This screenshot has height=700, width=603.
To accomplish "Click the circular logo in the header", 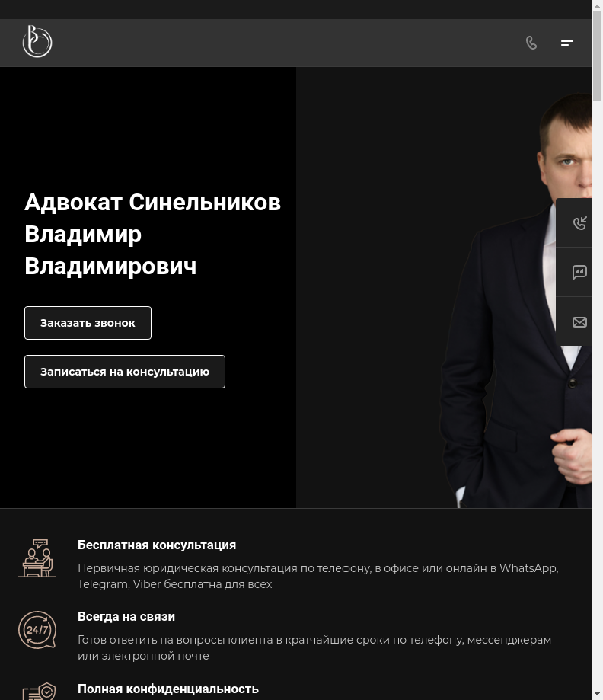I will 37,42.
